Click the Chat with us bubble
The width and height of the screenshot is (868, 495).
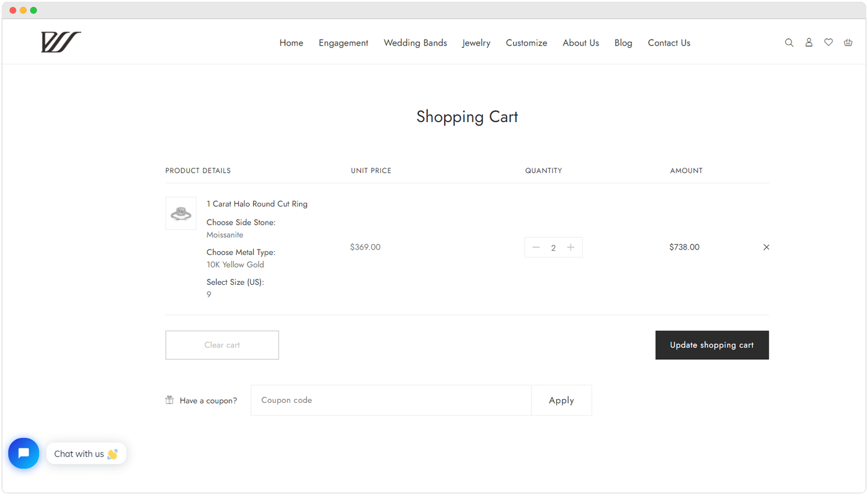86,454
